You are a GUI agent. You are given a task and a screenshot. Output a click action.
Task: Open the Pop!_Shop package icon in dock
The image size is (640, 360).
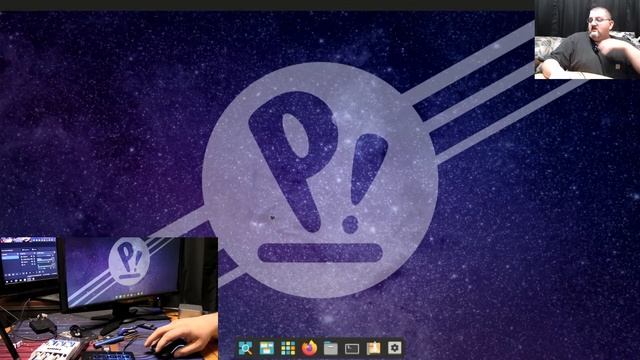(373, 348)
